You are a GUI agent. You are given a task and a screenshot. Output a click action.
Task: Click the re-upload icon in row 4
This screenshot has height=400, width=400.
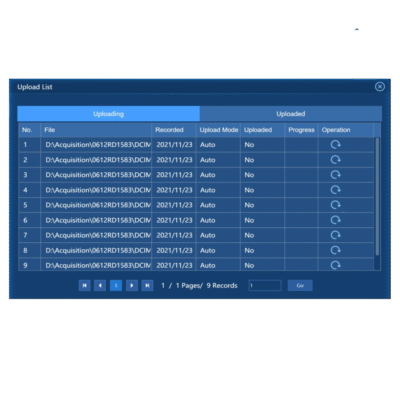(x=335, y=190)
